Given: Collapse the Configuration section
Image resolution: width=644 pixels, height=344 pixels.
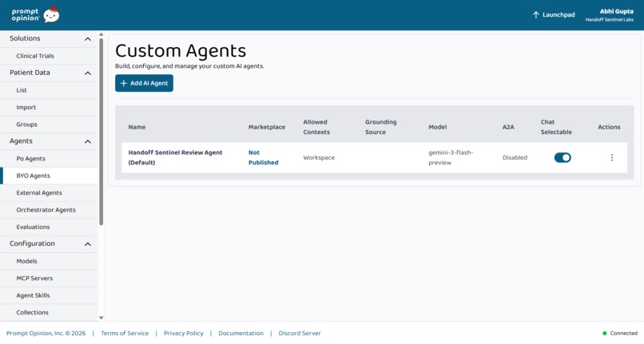Looking at the screenshot, I should coord(87,244).
